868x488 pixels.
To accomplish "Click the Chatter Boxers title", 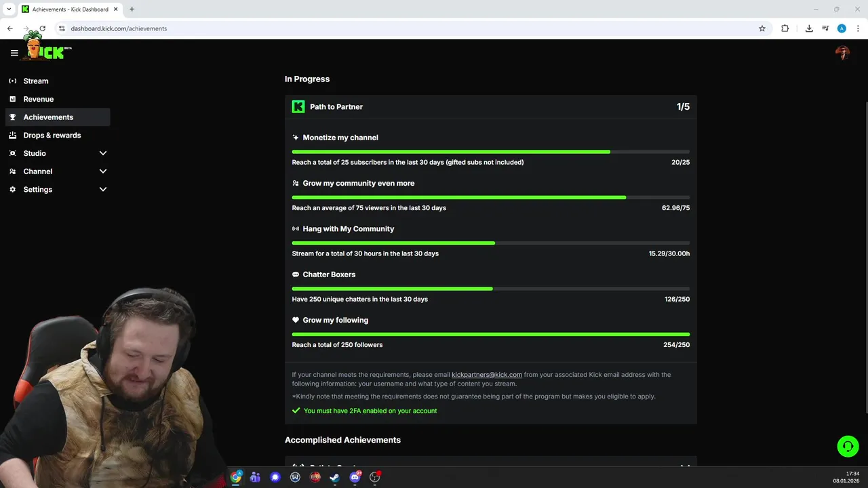I will coord(329,274).
